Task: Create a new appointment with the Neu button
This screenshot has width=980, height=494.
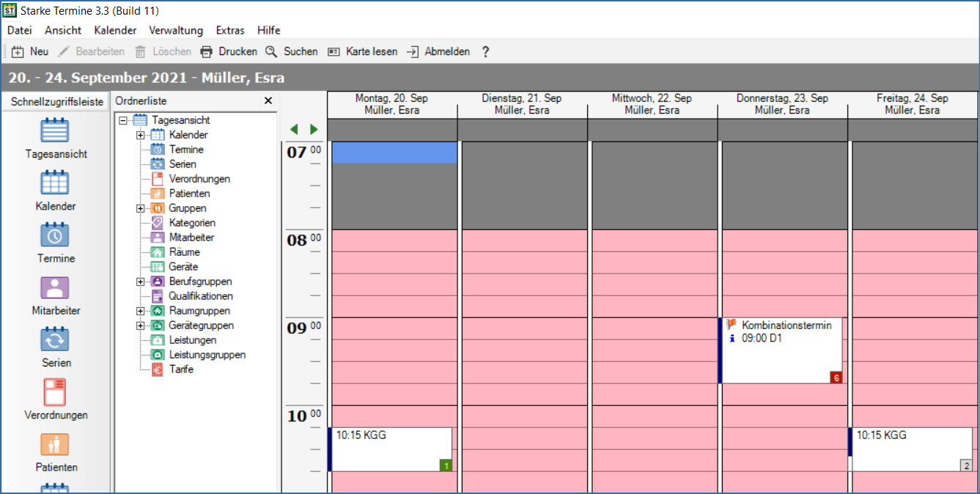Action: [x=29, y=51]
